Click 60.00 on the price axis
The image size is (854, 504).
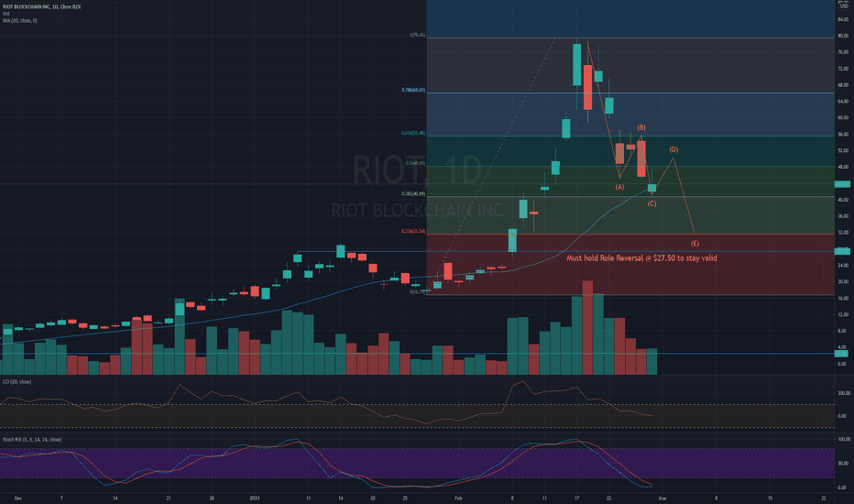843,117
